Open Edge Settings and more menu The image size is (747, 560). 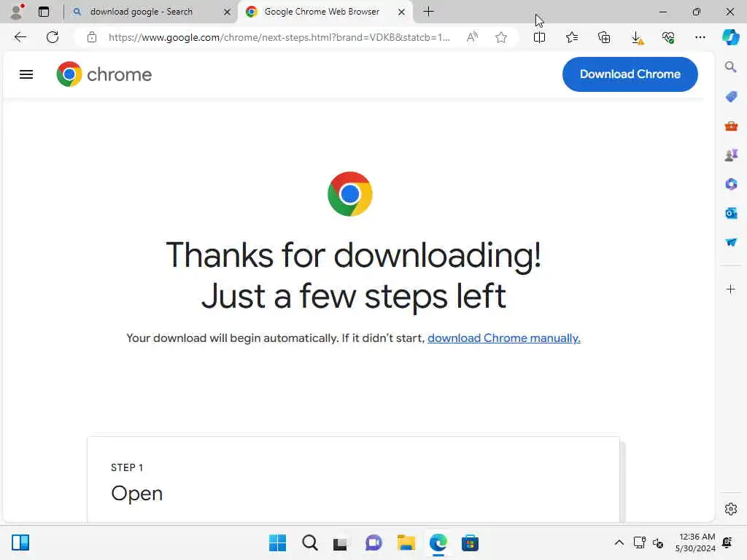(700, 37)
